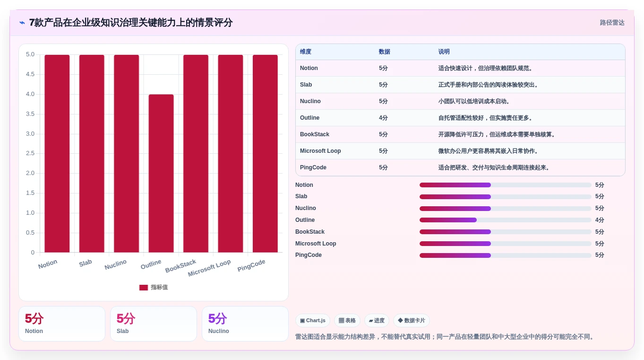The height and width of the screenshot is (360, 644).
Task: Click the Outline x-axis label
Action: click(151, 264)
